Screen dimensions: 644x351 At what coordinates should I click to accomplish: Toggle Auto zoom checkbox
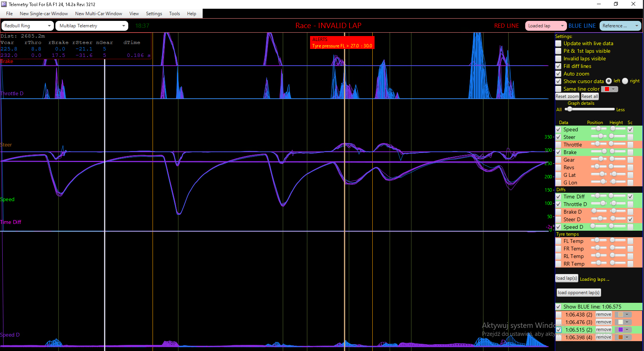pyautogui.click(x=558, y=74)
